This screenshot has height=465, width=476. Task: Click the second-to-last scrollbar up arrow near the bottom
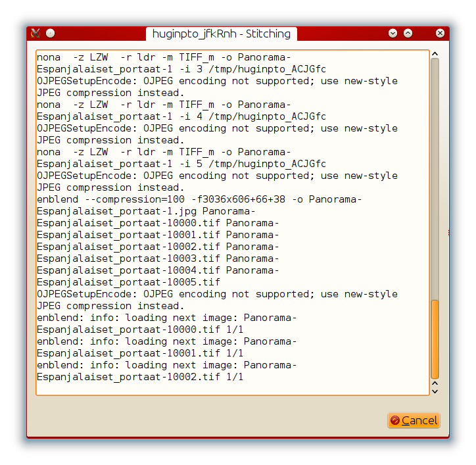pyautogui.click(x=435, y=383)
